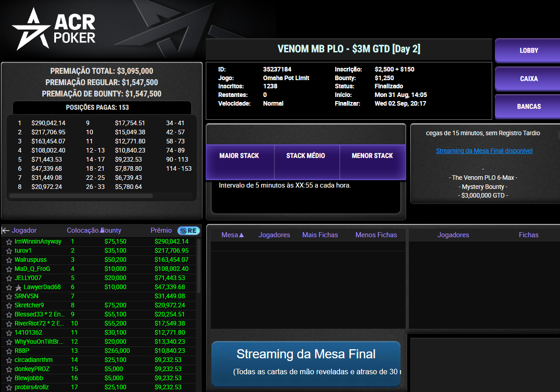
Task: Click the payouts horizontal scrollbar
Action: point(81,196)
